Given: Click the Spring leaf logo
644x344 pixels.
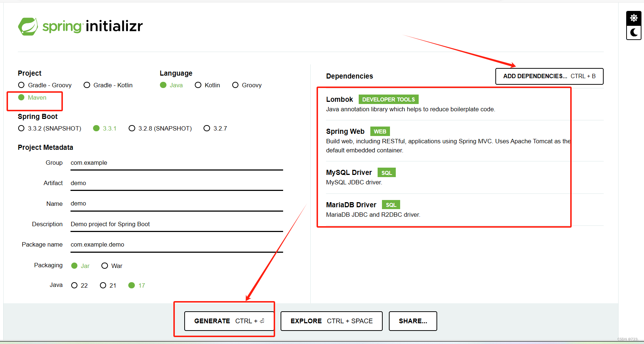Looking at the screenshot, I should pos(28,26).
